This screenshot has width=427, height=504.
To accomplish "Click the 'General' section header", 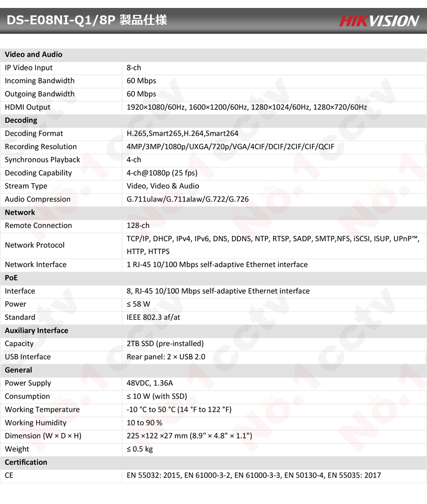I will [18, 370].
